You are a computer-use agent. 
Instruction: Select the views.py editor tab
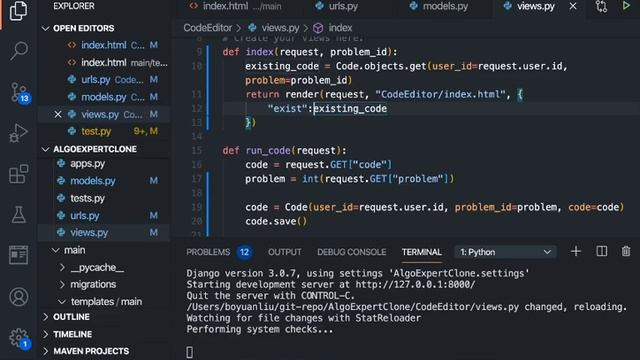tap(529, 6)
